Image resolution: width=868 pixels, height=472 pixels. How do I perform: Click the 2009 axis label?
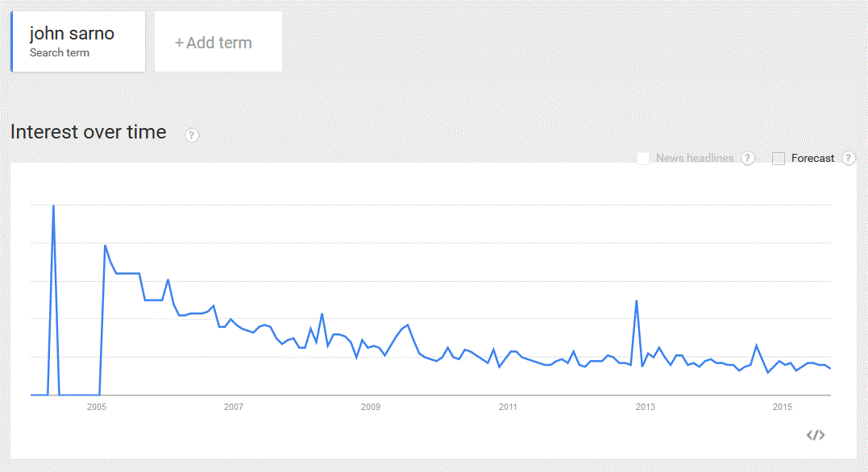tap(371, 407)
